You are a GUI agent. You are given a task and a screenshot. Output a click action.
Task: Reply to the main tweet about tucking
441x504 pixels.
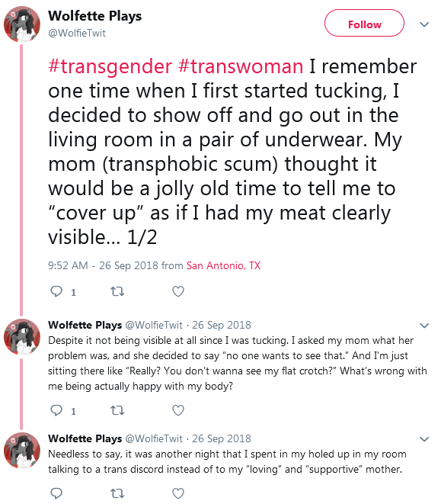click(x=56, y=291)
